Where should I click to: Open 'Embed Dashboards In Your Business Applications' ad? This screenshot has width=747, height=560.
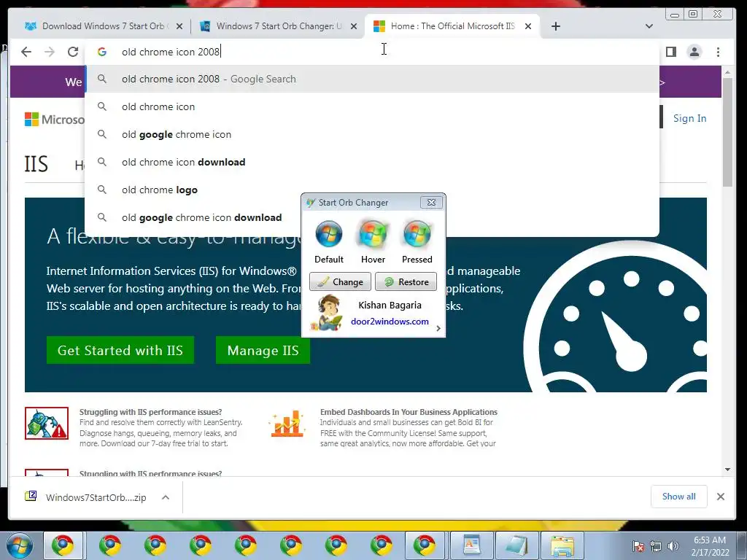pos(409,412)
